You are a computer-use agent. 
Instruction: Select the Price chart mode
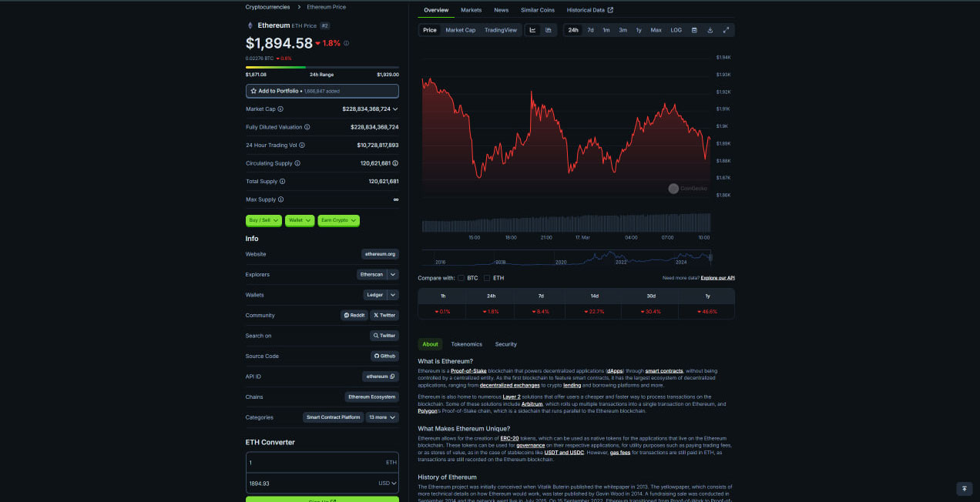pos(429,30)
